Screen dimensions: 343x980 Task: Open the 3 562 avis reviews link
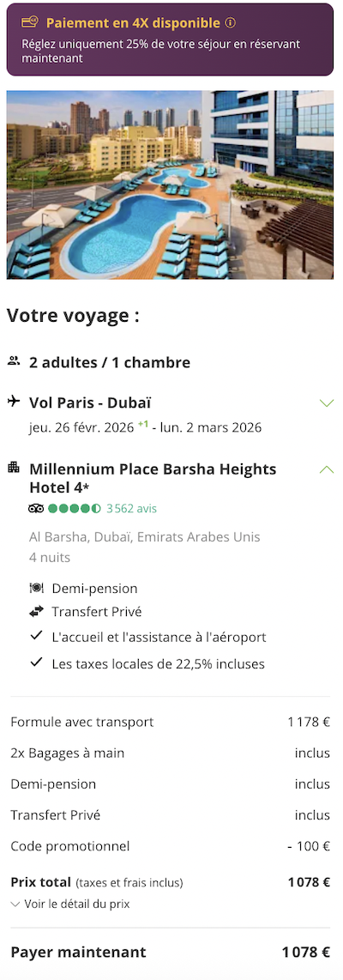tap(131, 509)
